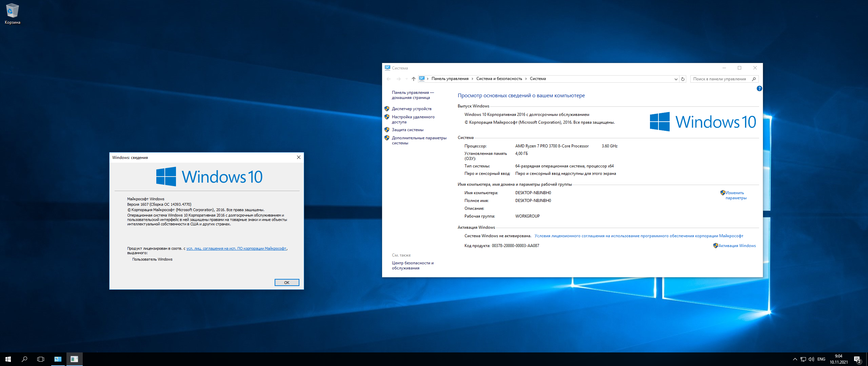Close the Windows: сведения dialog

pos(299,157)
